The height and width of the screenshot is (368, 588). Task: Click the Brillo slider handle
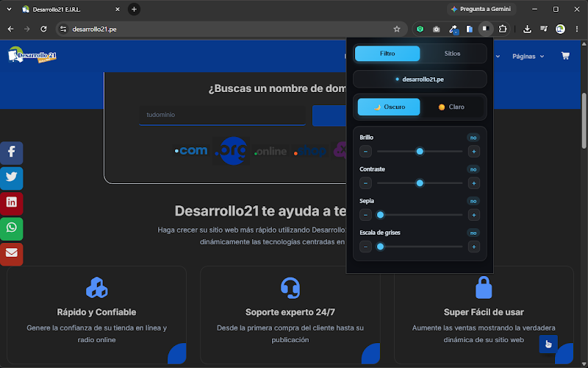click(420, 152)
